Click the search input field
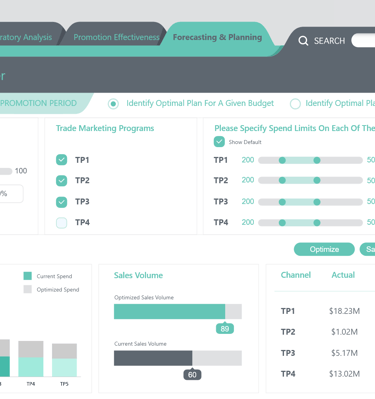 tap(363, 40)
